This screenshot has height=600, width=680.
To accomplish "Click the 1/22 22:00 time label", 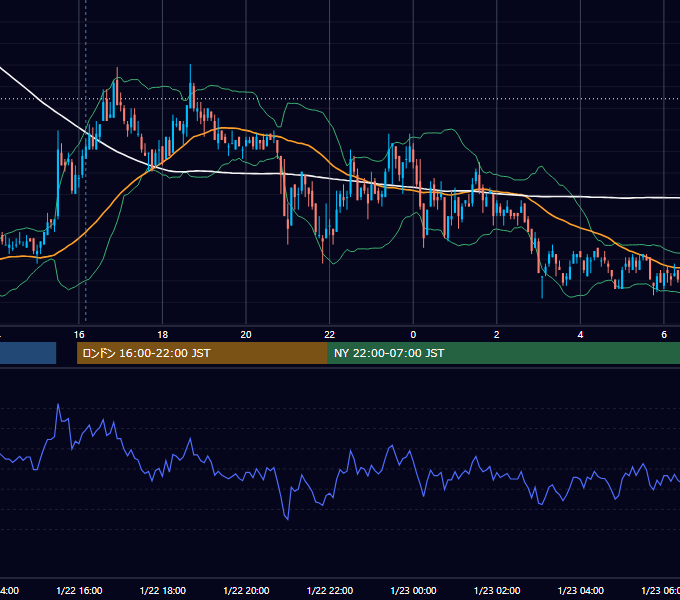I will [330, 590].
